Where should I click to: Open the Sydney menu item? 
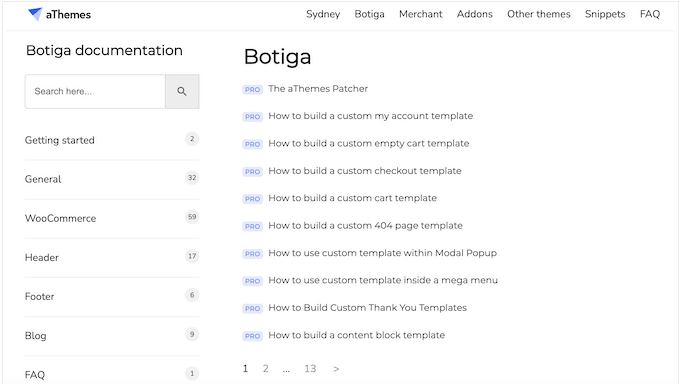tap(323, 14)
